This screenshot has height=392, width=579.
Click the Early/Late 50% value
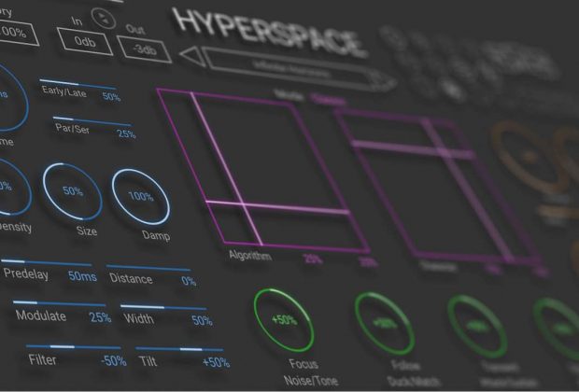[x=111, y=97]
